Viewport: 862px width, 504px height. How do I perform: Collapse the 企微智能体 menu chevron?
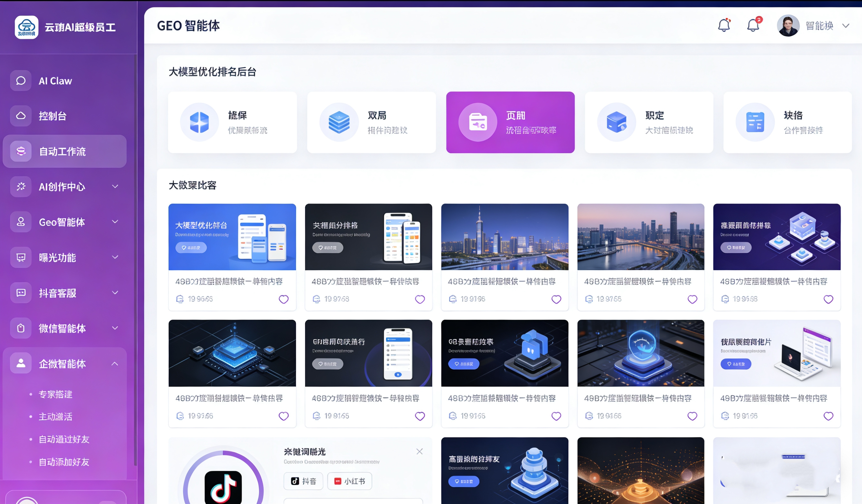(x=115, y=364)
